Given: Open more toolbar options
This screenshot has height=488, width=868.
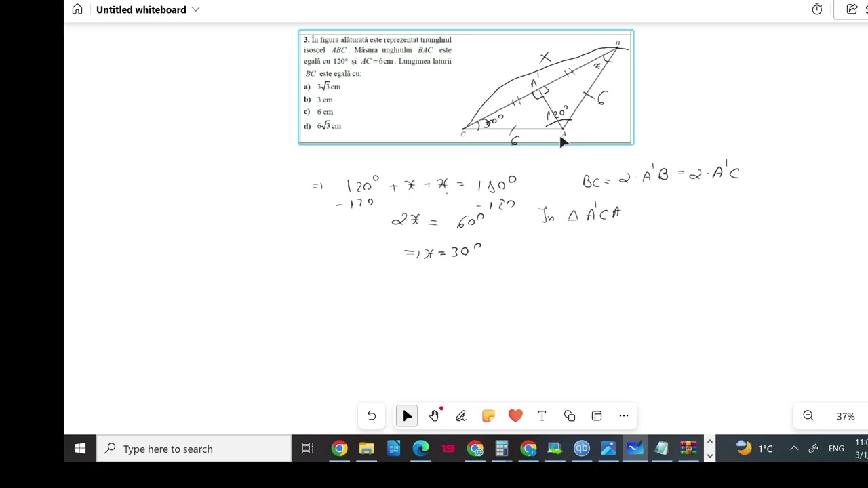Looking at the screenshot, I should click(624, 416).
